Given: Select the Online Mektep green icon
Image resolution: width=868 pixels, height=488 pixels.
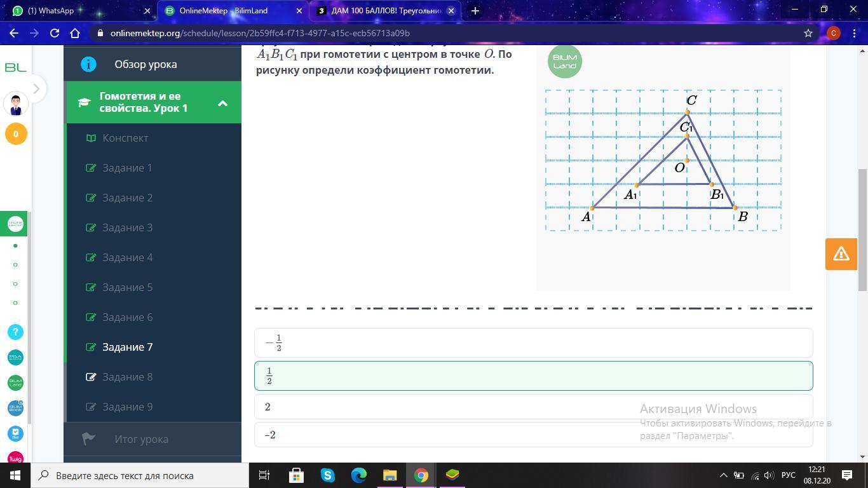Looking at the screenshot, I should click(x=15, y=224).
